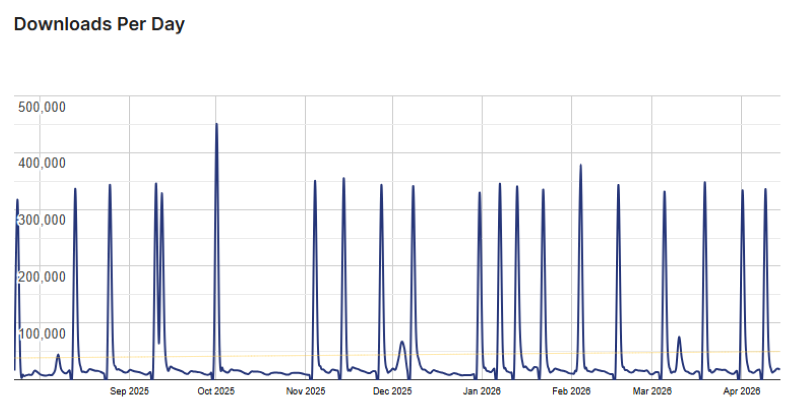
Task: Click the dip between the twin September peaks
Action: pos(159,342)
